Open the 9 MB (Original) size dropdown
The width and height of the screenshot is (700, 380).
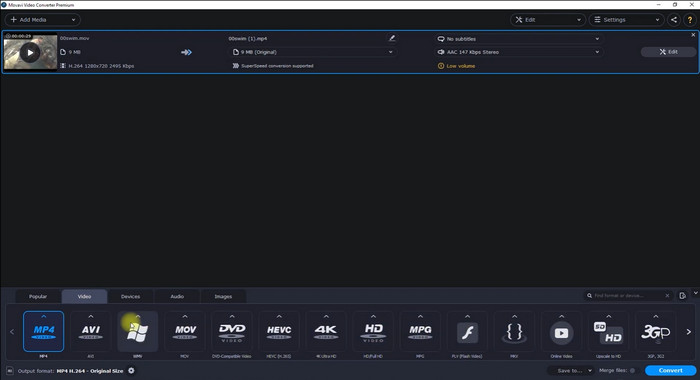(312, 52)
